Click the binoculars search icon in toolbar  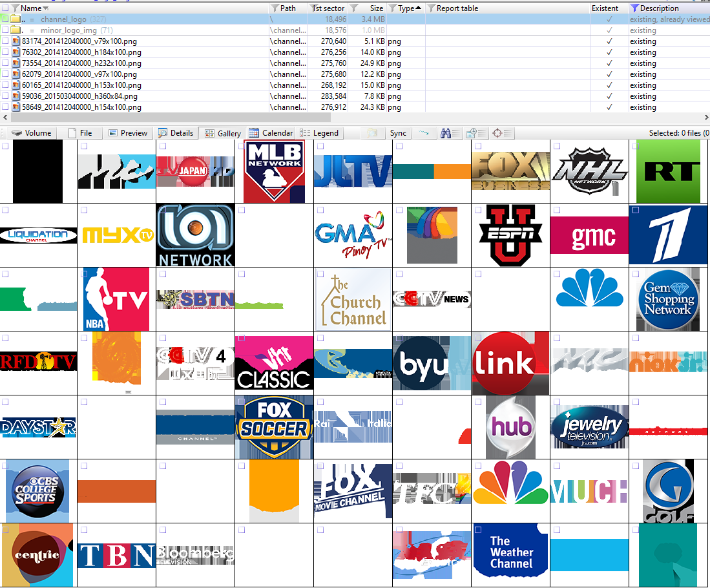click(x=446, y=133)
